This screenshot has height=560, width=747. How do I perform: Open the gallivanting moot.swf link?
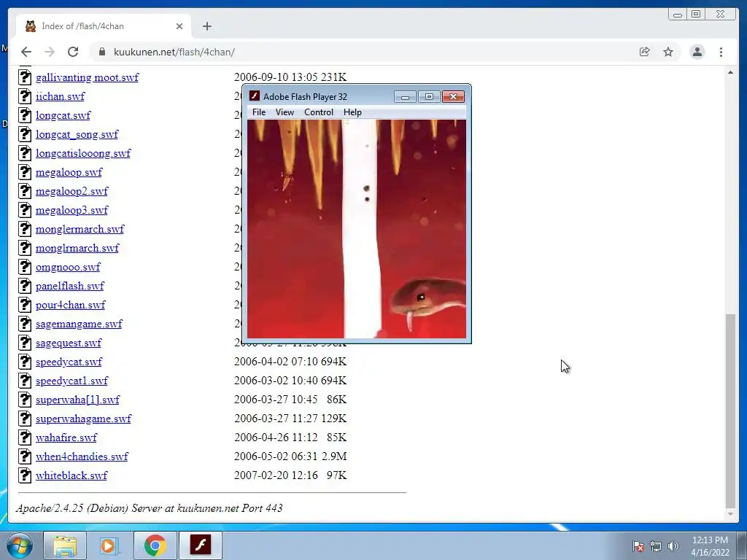[x=88, y=77]
